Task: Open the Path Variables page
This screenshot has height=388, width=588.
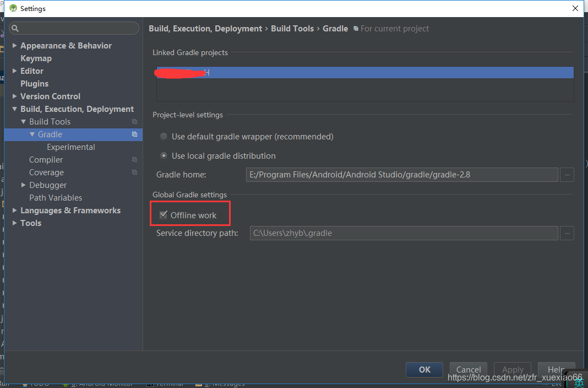Action: click(56, 198)
